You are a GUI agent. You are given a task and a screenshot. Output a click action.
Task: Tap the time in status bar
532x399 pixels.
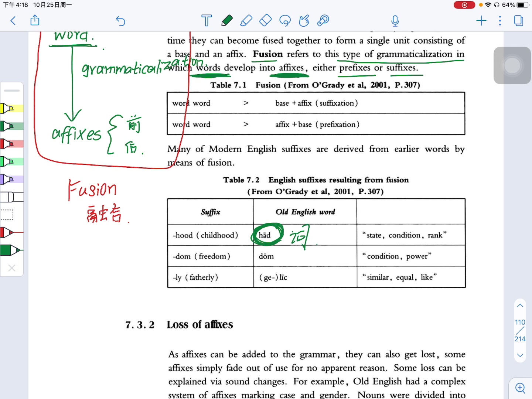tap(16, 5)
